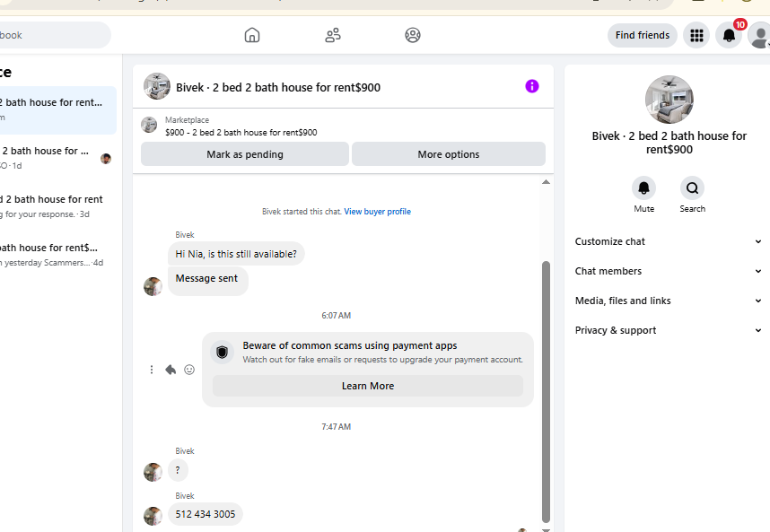Expand the Chat members section
The width and height of the screenshot is (770, 532).
coord(668,271)
